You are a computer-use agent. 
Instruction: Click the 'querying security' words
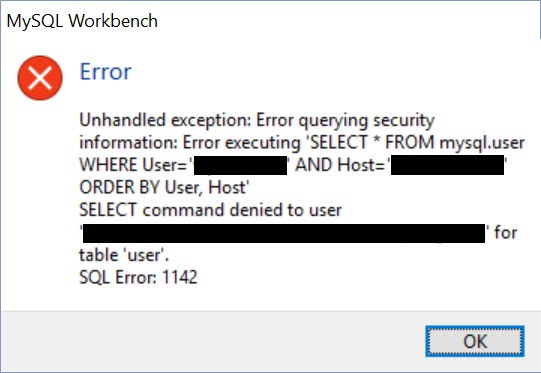[x=366, y=121]
